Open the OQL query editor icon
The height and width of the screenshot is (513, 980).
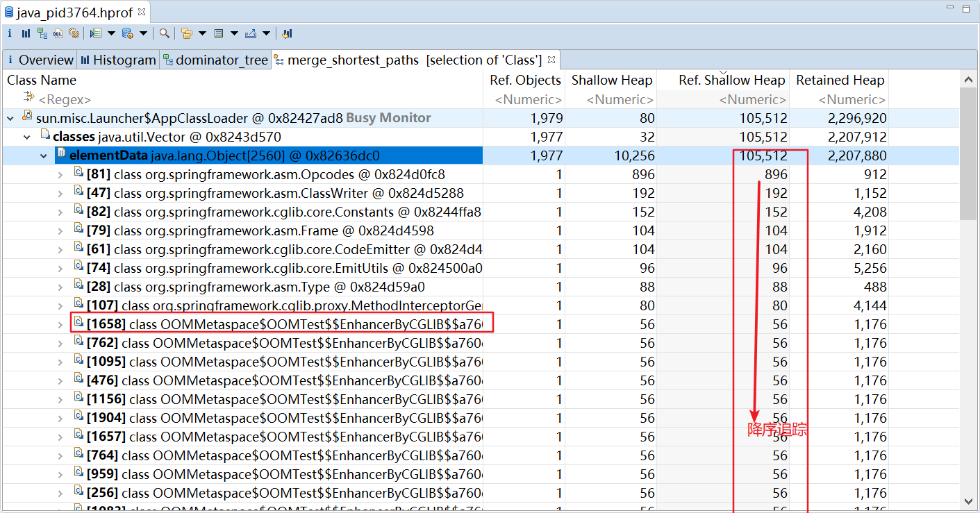pyautogui.click(x=58, y=33)
